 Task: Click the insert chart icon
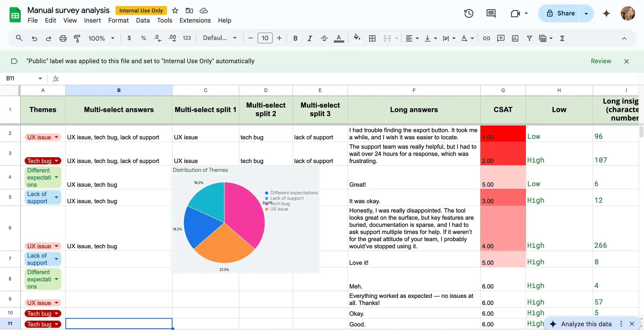pyautogui.click(x=515, y=38)
